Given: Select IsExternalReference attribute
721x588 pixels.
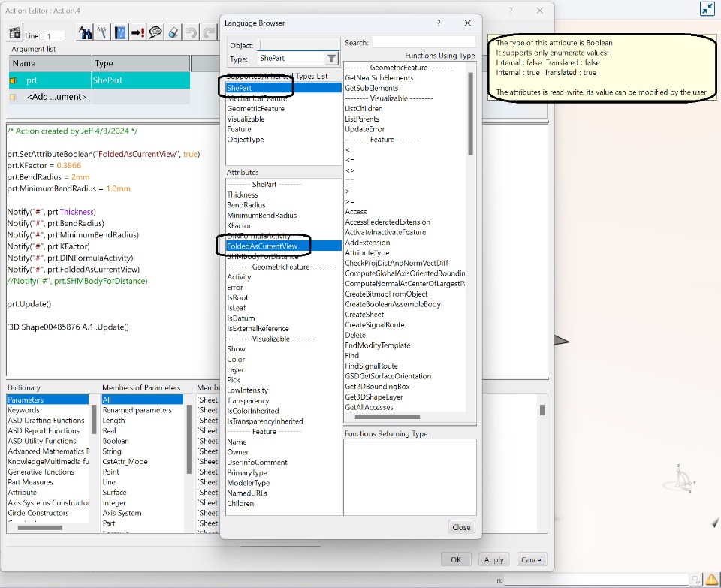Looking at the screenshot, I should [258, 328].
